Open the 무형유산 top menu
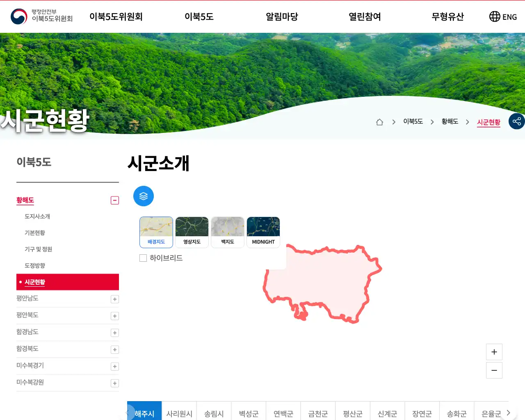Viewport: 525px width, 420px height. [448, 16]
